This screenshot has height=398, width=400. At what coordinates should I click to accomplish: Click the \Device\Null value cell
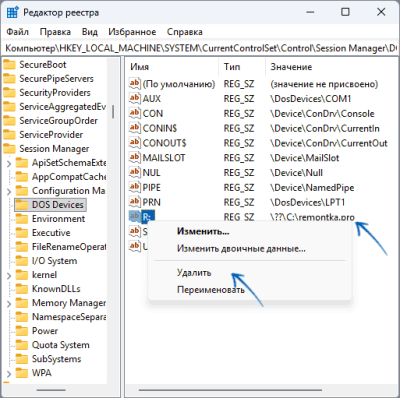[x=296, y=172]
